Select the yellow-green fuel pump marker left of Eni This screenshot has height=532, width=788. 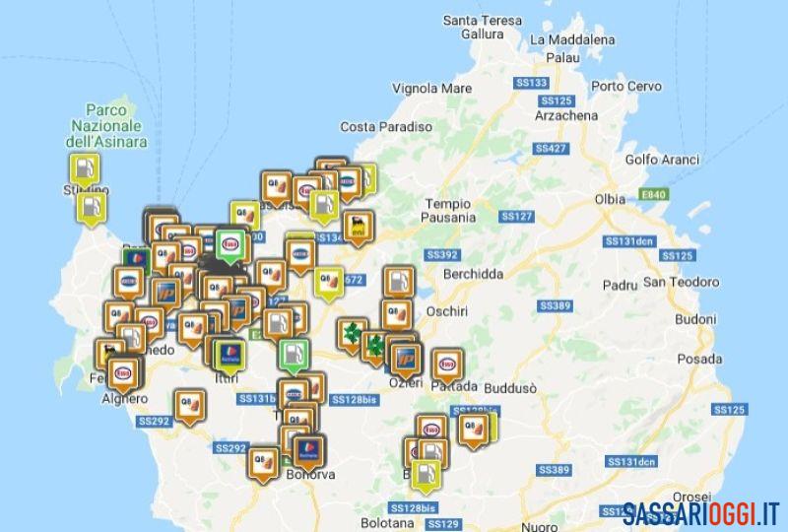(324, 207)
